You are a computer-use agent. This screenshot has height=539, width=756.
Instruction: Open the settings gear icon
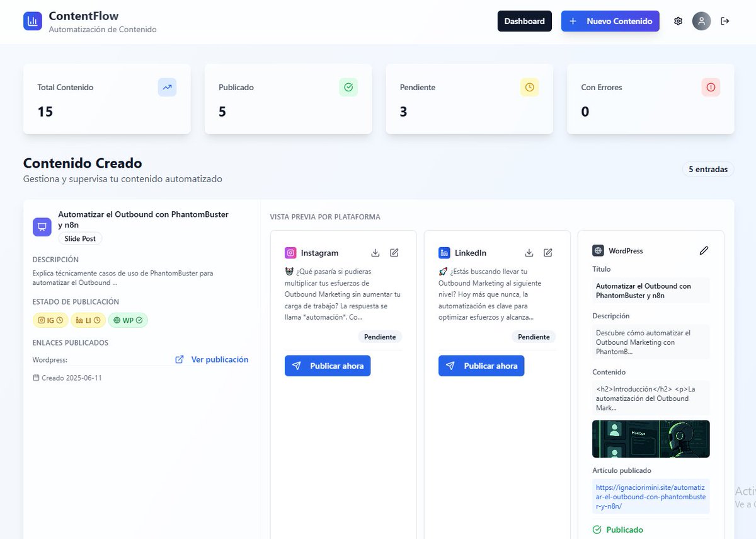pyautogui.click(x=678, y=21)
